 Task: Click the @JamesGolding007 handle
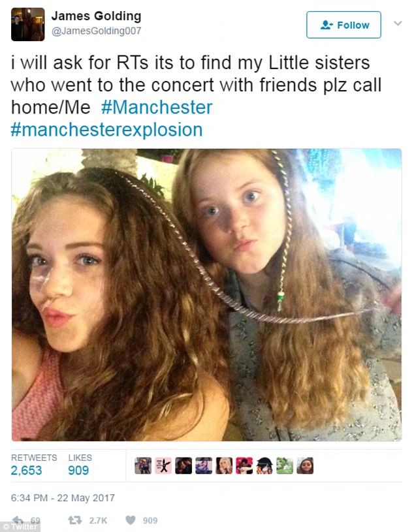(x=96, y=31)
